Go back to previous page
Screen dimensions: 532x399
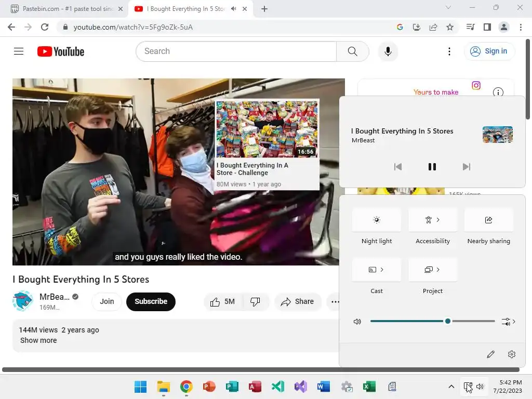click(x=11, y=27)
